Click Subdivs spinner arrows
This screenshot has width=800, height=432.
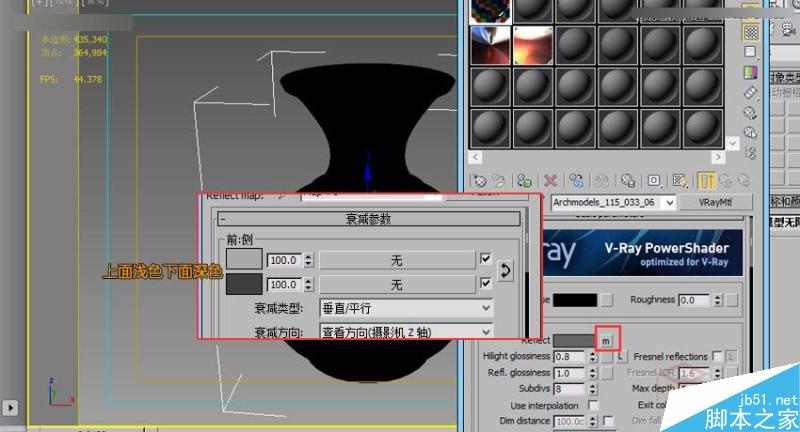(592, 389)
